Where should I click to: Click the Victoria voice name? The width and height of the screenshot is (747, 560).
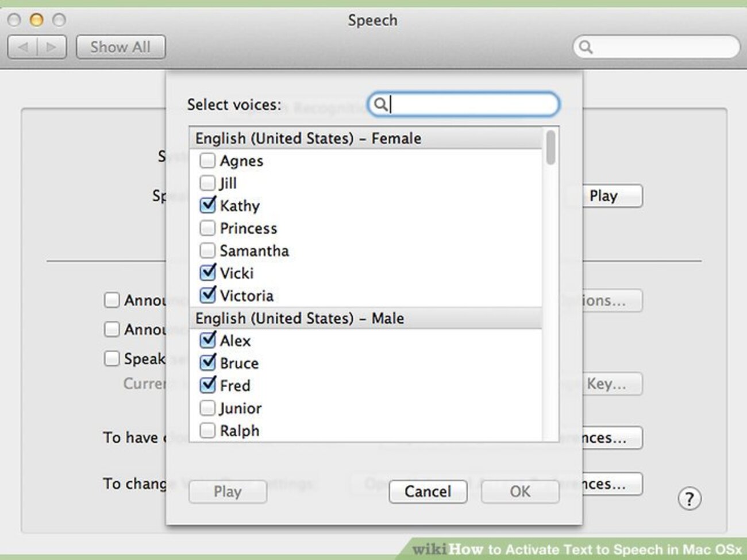[x=247, y=296]
